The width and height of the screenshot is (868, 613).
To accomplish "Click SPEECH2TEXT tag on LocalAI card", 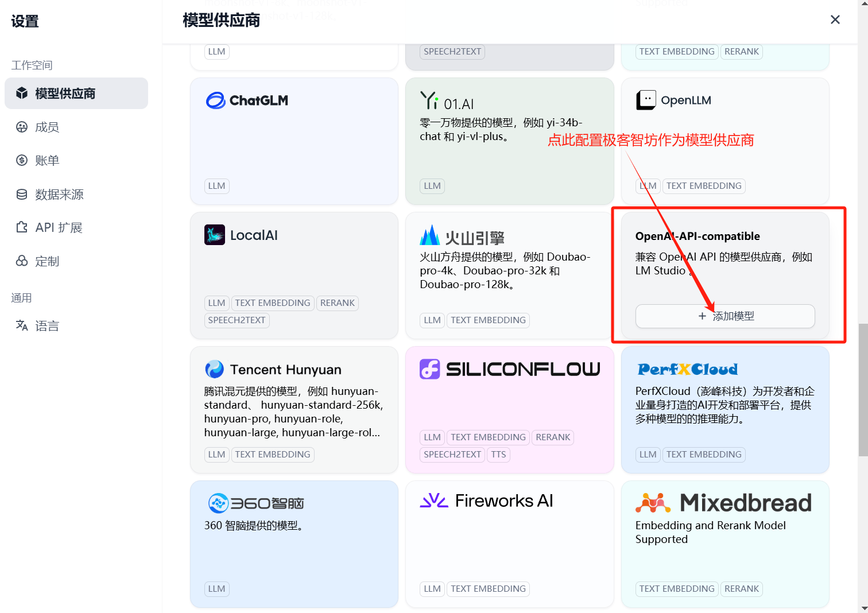I will point(237,320).
